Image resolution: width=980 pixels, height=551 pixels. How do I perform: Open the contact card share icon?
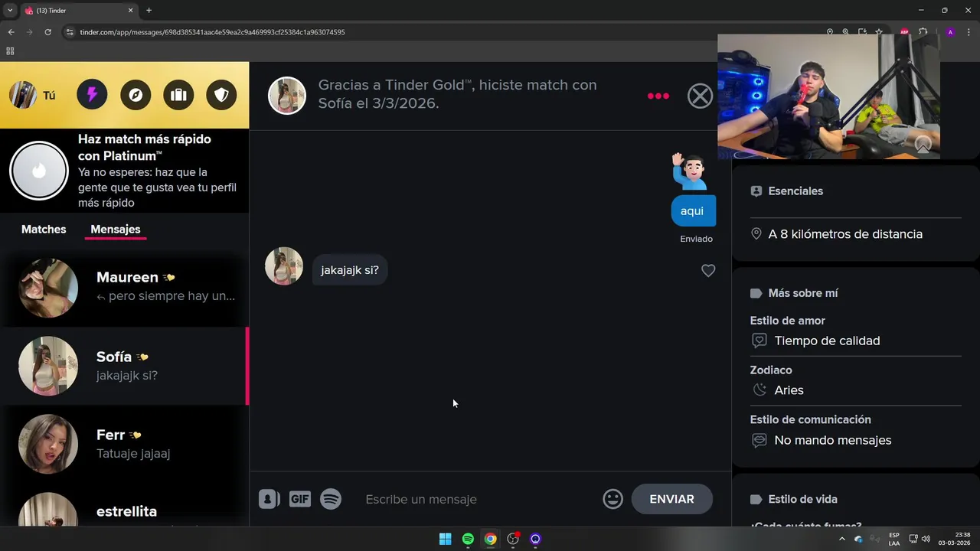pyautogui.click(x=269, y=499)
